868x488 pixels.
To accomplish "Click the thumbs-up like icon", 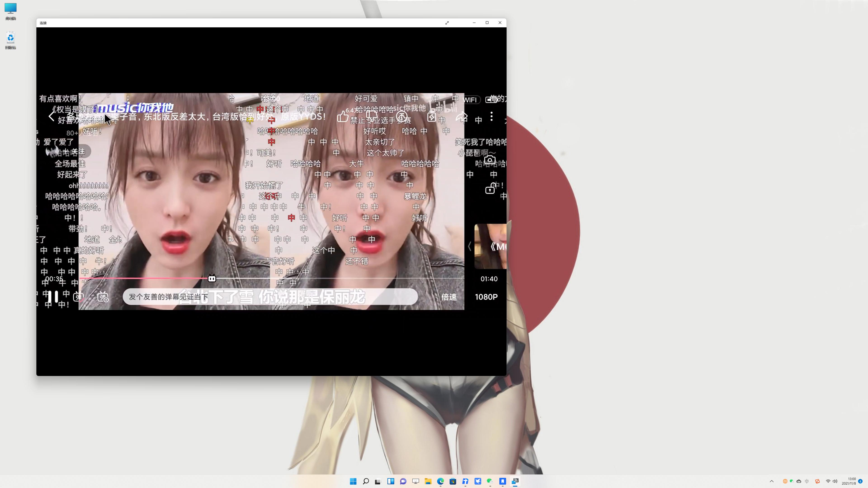I will [x=342, y=117].
